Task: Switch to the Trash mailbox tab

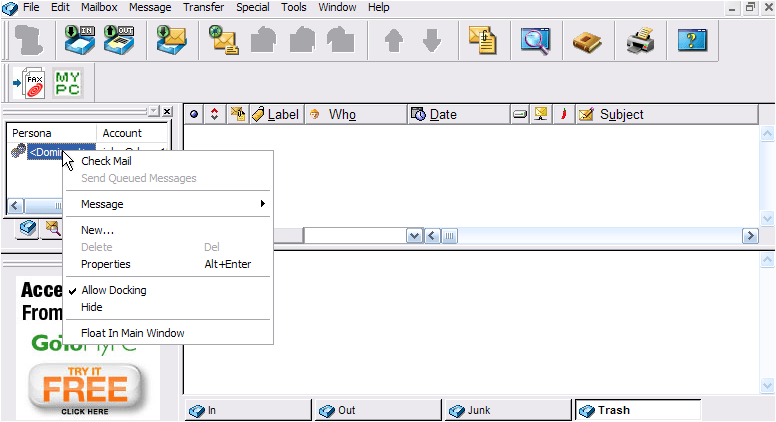Action: 638,410
